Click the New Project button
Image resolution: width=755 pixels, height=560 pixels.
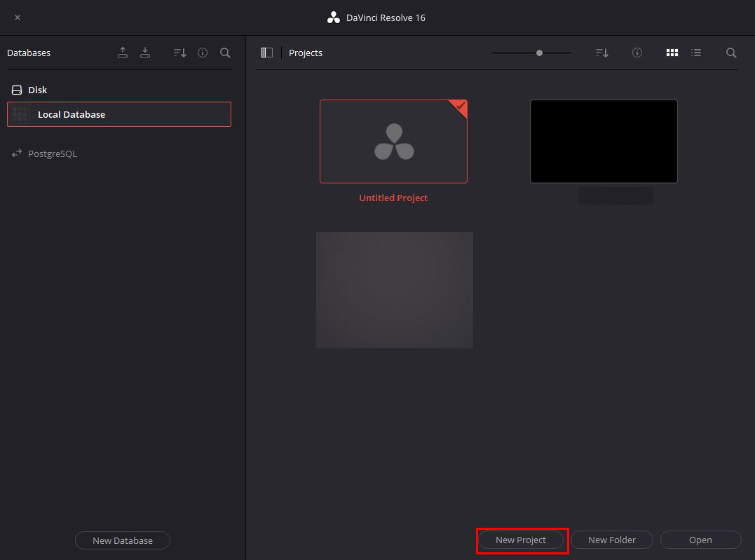coord(520,540)
